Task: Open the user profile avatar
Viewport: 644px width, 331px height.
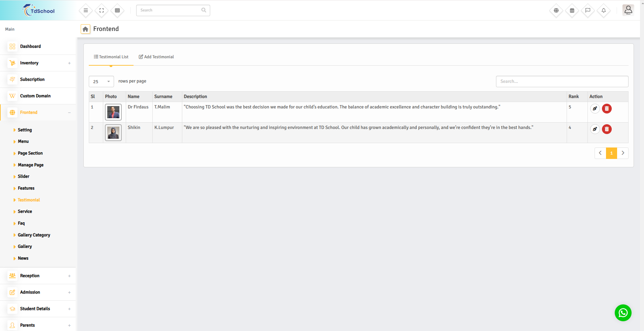Action: point(628,10)
